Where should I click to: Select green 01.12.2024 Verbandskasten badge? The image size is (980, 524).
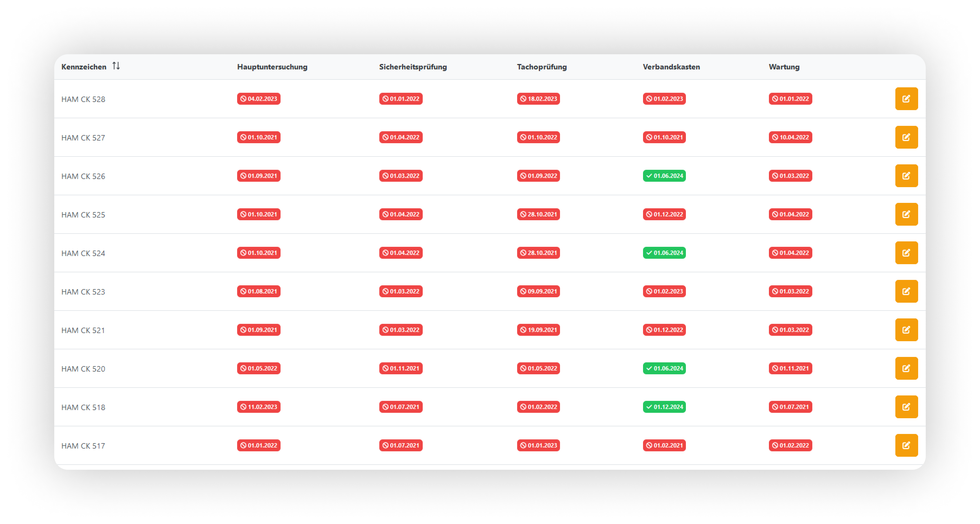pyautogui.click(x=664, y=407)
